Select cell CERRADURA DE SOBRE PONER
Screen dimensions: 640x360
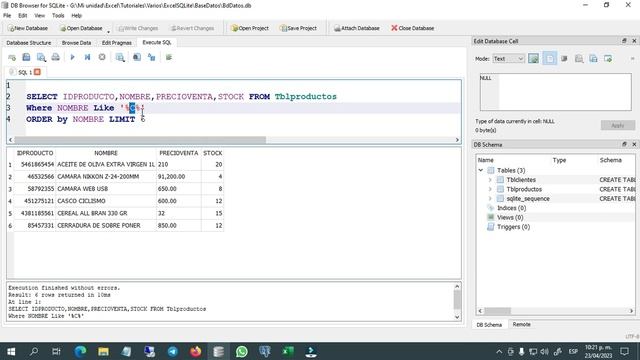coord(106,226)
